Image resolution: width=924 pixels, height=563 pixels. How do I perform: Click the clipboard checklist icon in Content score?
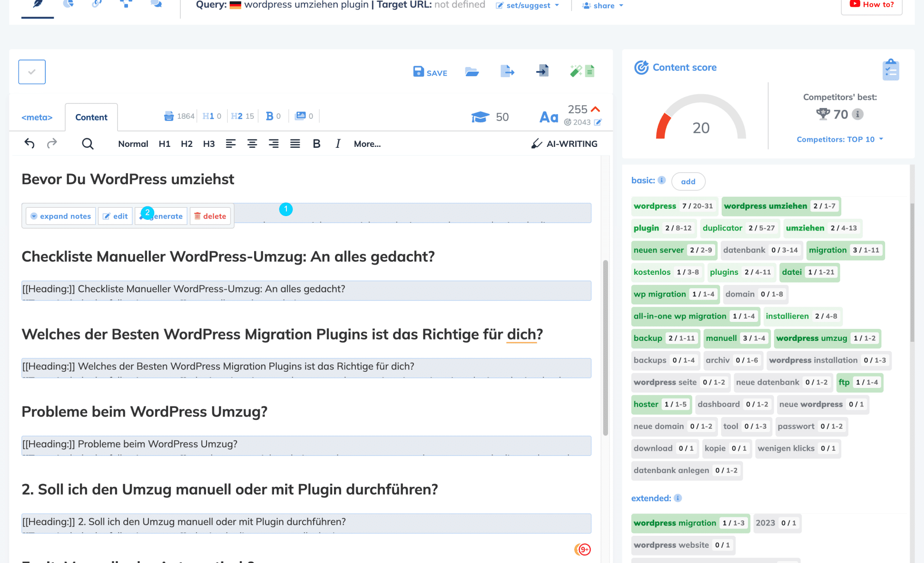coord(891,70)
